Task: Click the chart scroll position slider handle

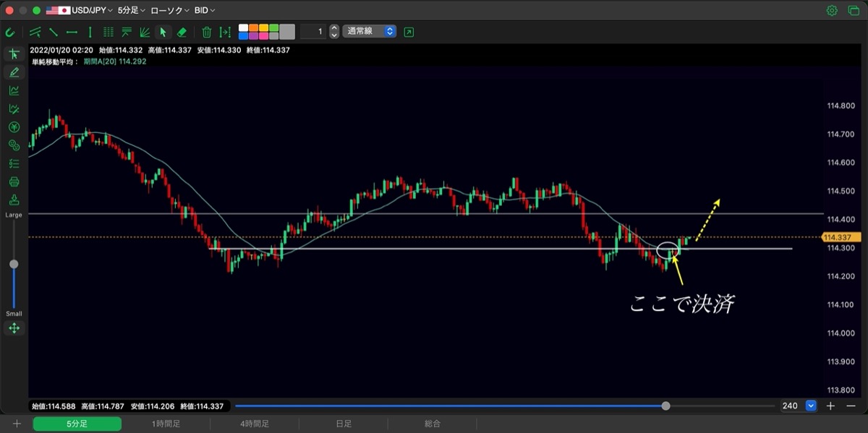Action: 665,406
